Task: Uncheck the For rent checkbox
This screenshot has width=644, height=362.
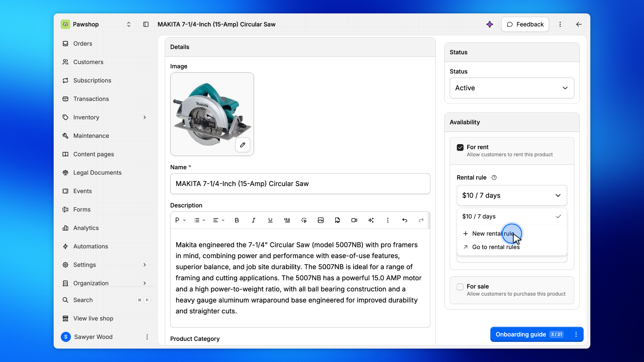Action: [460, 147]
